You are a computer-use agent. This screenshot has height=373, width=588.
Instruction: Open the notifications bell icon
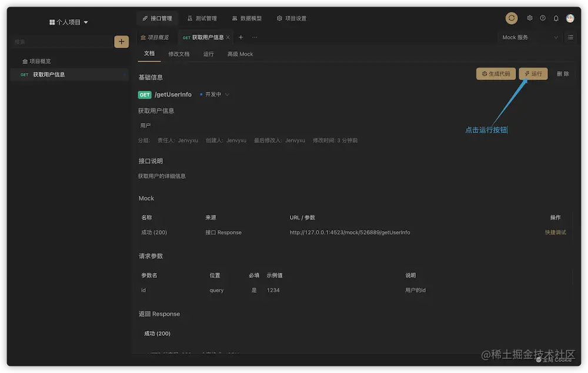point(555,18)
